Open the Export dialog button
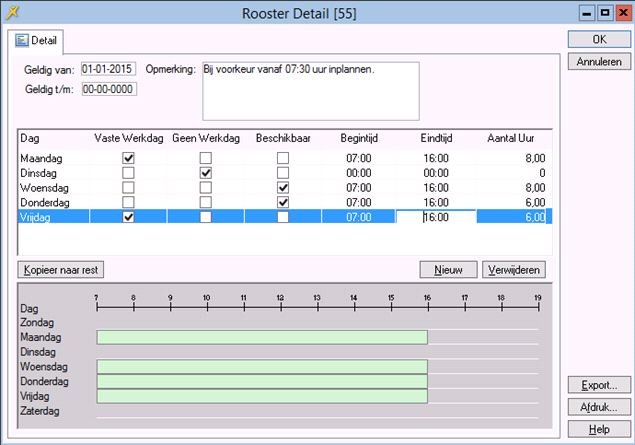Viewport: 635px width, 445px height. 598,385
